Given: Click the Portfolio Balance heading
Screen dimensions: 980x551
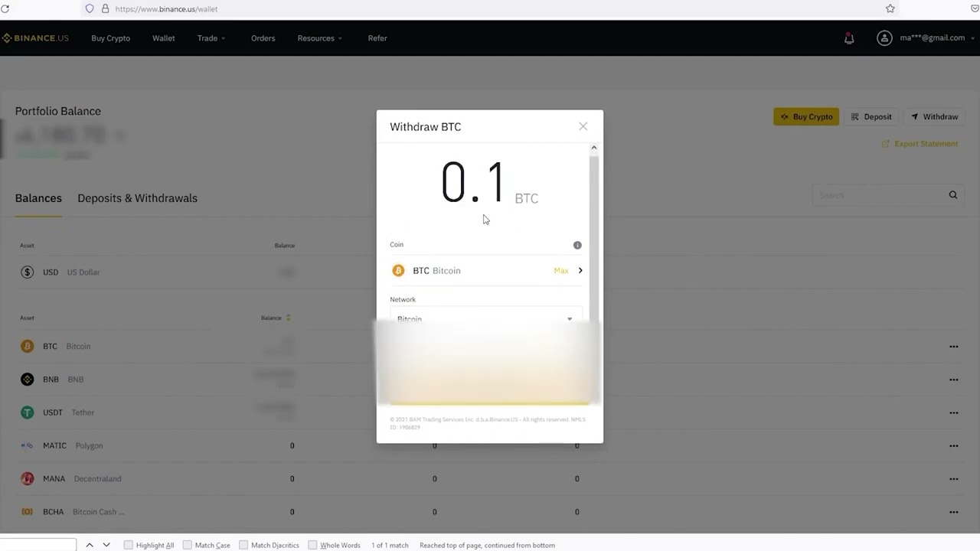Looking at the screenshot, I should click(58, 111).
